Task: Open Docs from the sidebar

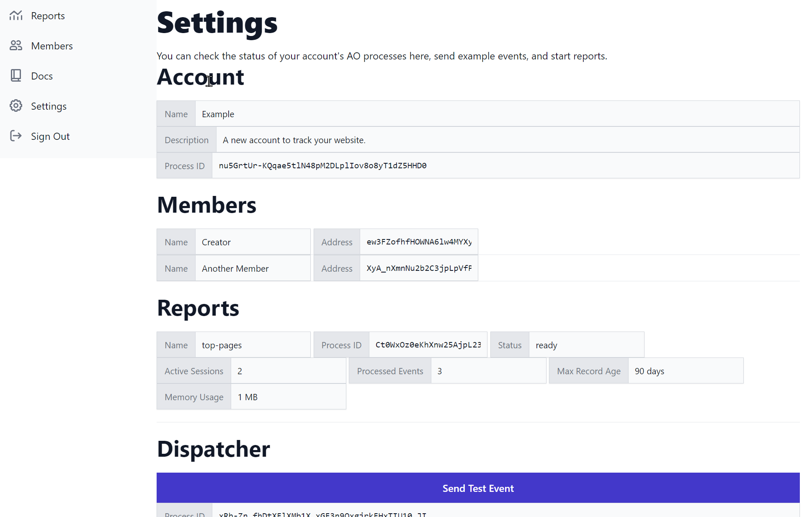Action: [42, 76]
